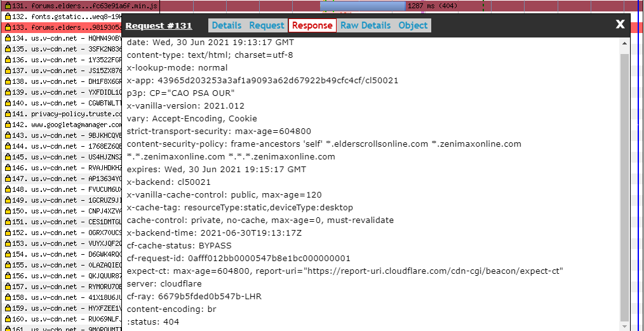This screenshot has height=331, width=644.
Task: Close the Request #131 dialog
Action: [x=620, y=24]
